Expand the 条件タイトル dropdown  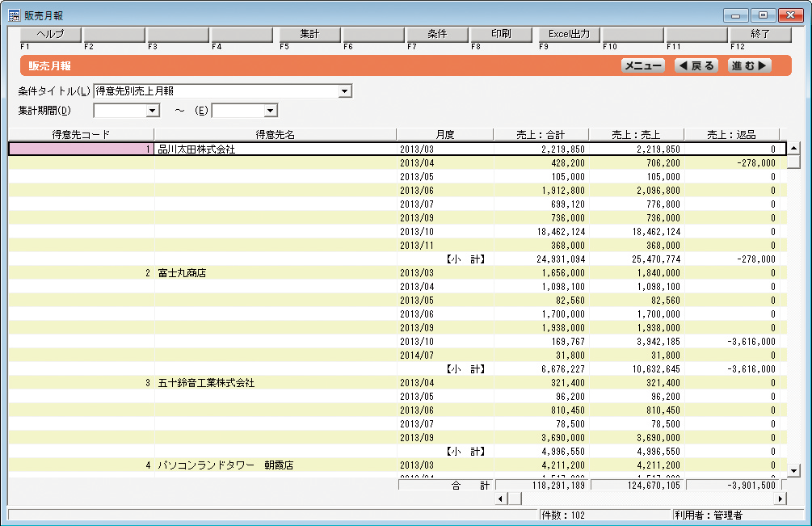[345, 91]
